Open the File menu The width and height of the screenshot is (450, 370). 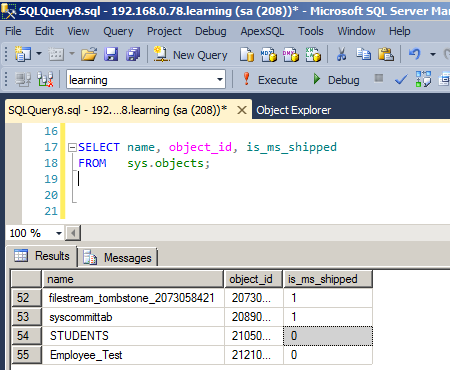[13, 31]
